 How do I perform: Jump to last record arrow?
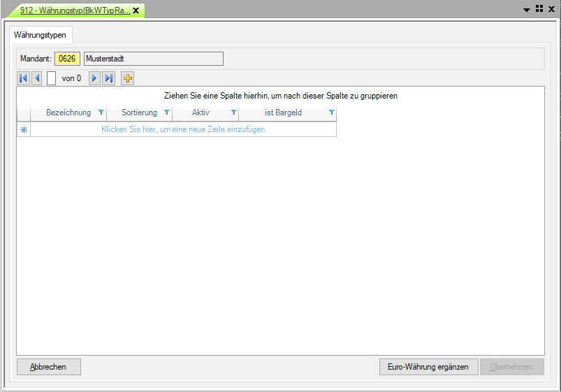tap(108, 78)
